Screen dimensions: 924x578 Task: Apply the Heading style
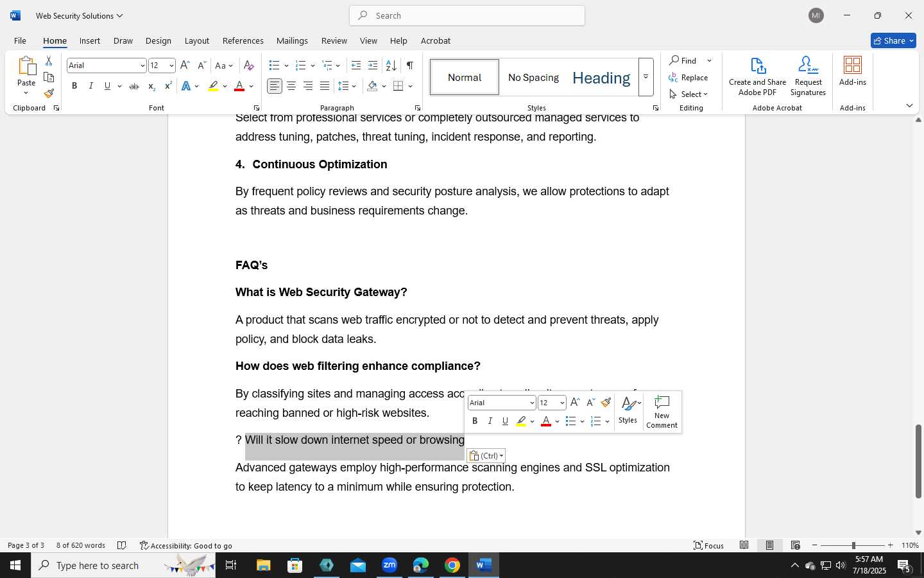point(601,78)
